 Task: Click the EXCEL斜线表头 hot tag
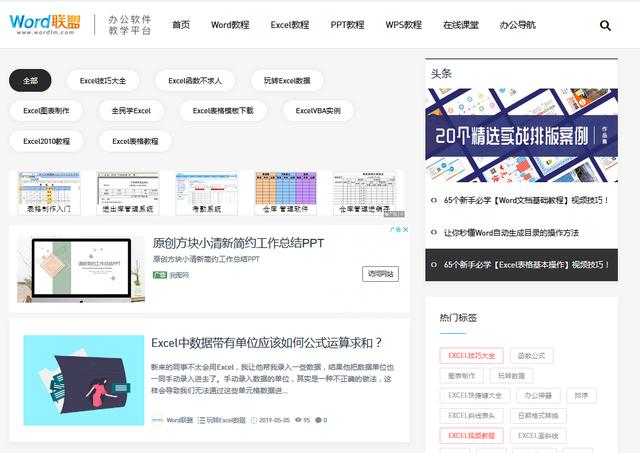coord(471,415)
